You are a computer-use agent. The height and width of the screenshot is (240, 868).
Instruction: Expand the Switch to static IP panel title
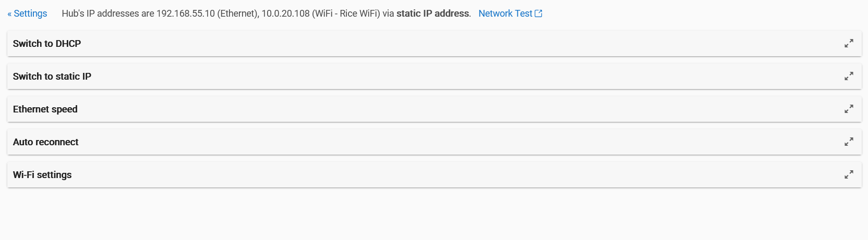point(52,77)
